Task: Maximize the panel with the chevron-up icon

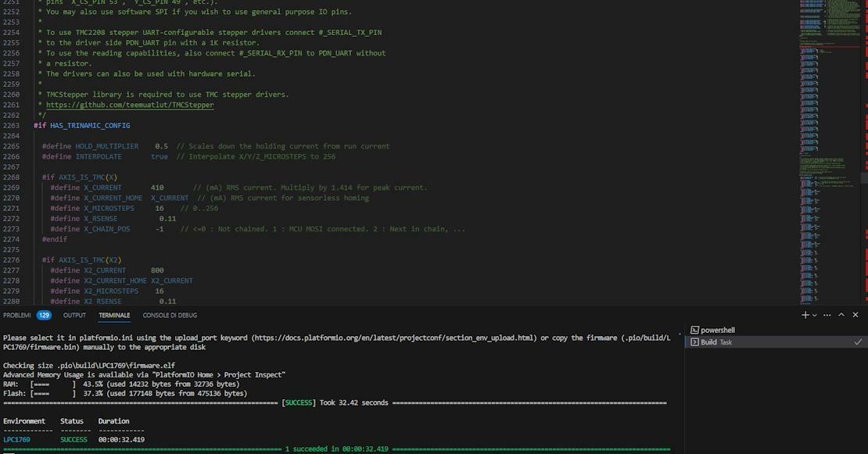Action: pyautogui.click(x=842, y=315)
